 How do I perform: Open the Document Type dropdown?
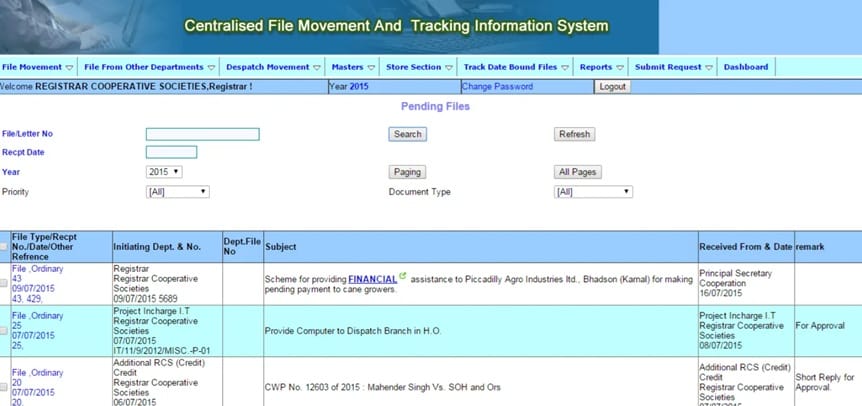(593, 192)
